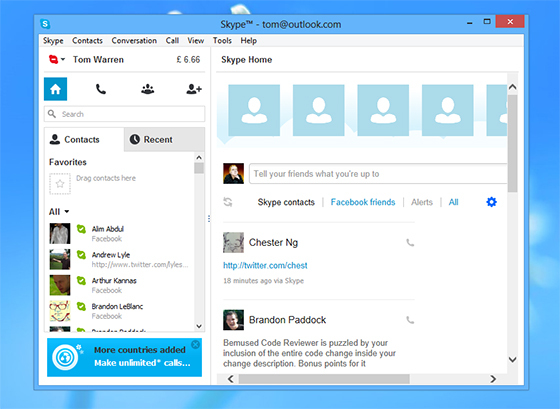This screenshot has height=409, width=560.
Task: Switch to the Contacts tab
Action: pos(84,139)
